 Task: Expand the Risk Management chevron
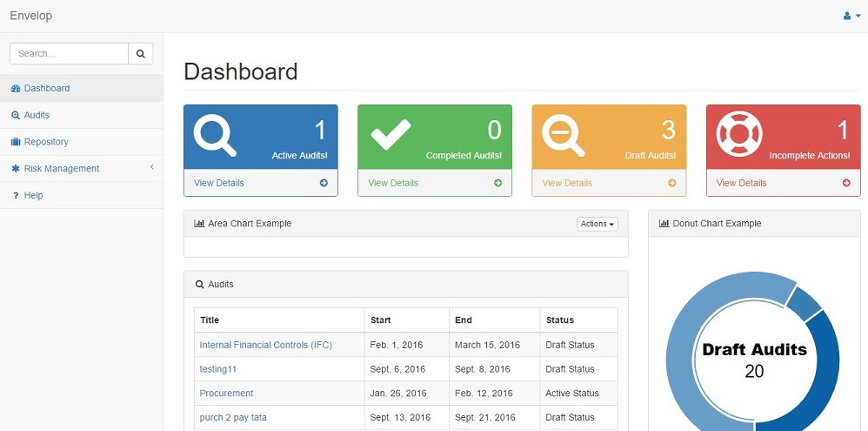(151, 167)
